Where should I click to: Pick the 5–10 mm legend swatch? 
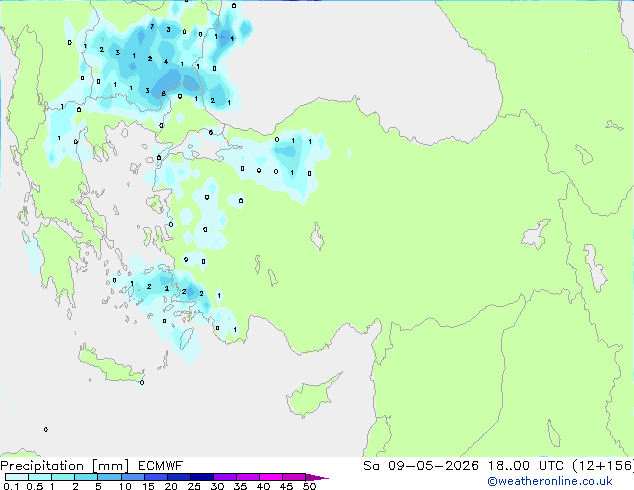click(110, 477)
